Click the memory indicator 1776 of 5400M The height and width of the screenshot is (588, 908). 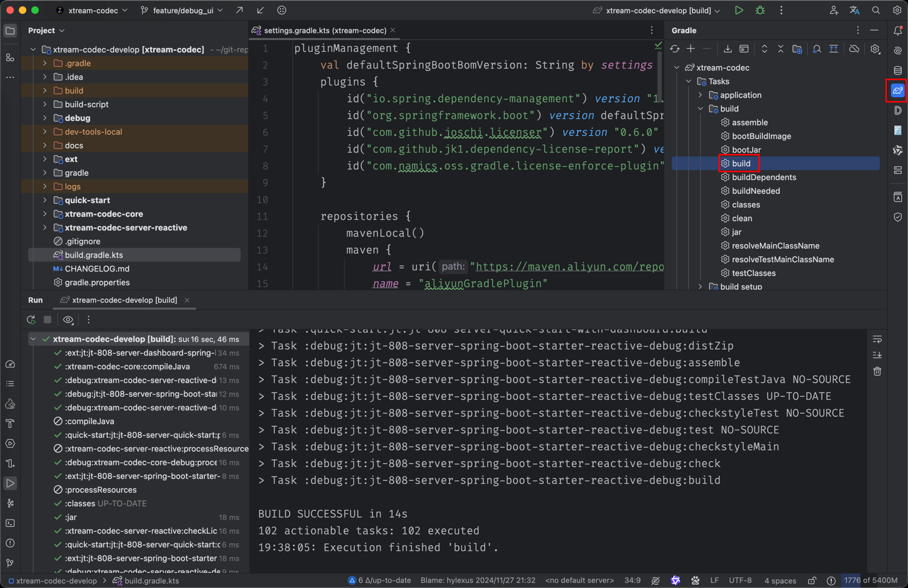[x=870, y=581]
